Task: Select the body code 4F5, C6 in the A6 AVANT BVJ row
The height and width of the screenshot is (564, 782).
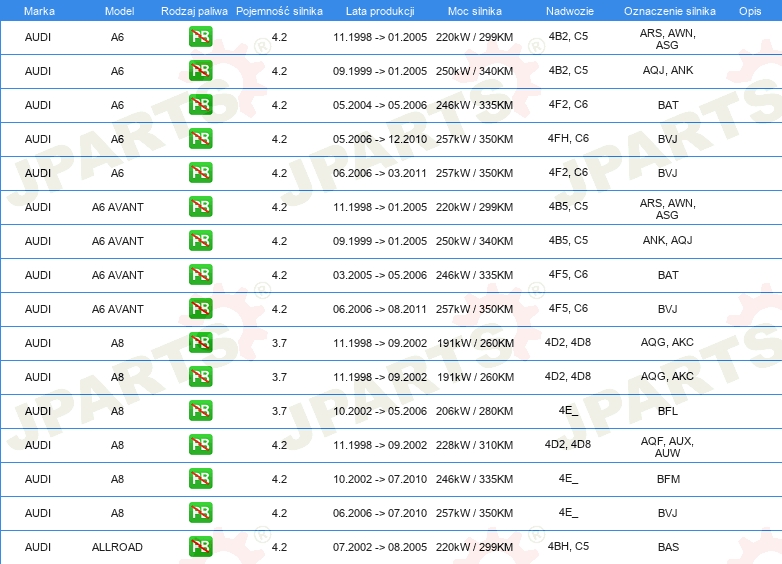Action: pos(568,308)
